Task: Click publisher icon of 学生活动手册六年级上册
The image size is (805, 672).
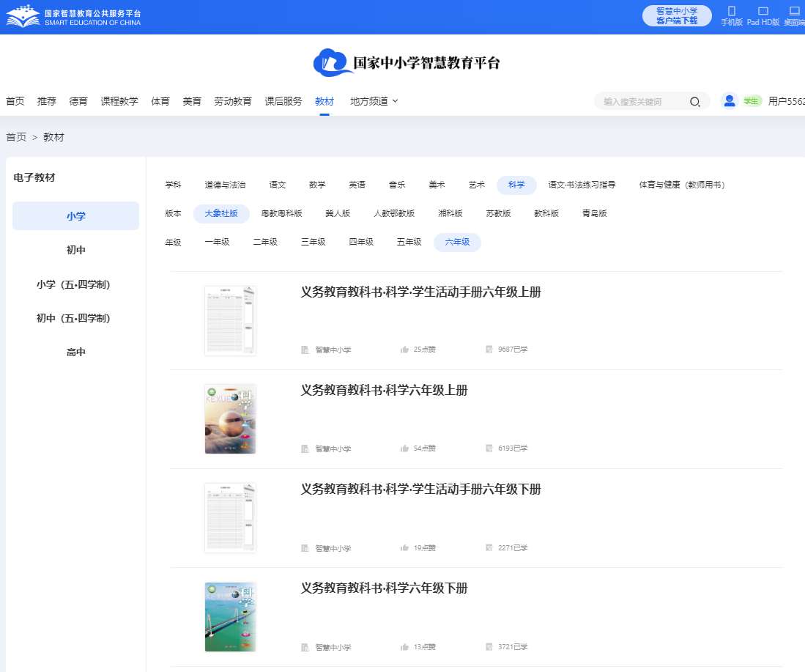Action: click(x=305, y=350)
